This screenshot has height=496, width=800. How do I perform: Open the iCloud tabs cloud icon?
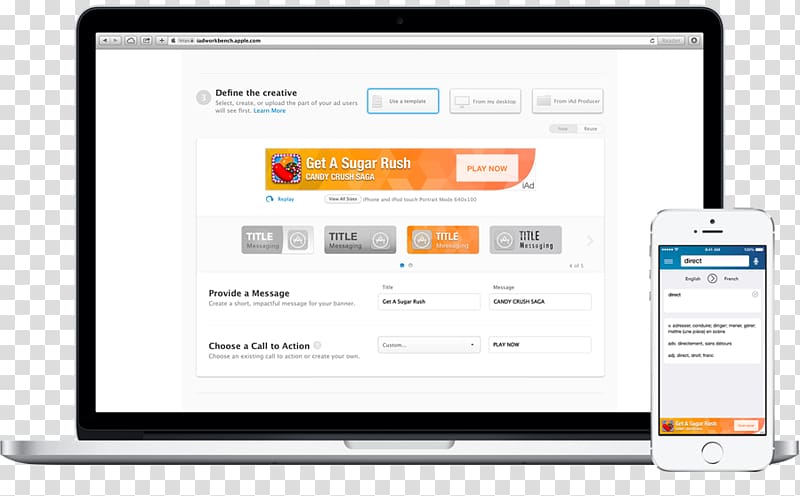pos(131,40)
